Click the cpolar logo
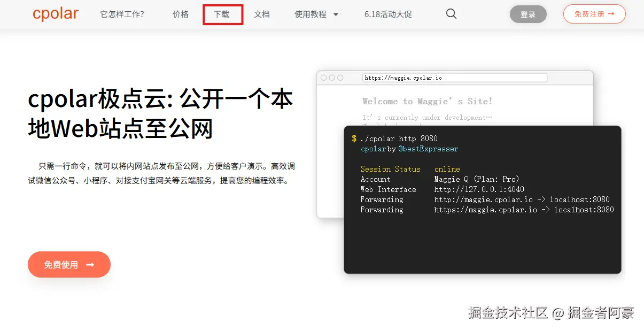This screenshot has width=644, height=330. [x=55, y=14]
